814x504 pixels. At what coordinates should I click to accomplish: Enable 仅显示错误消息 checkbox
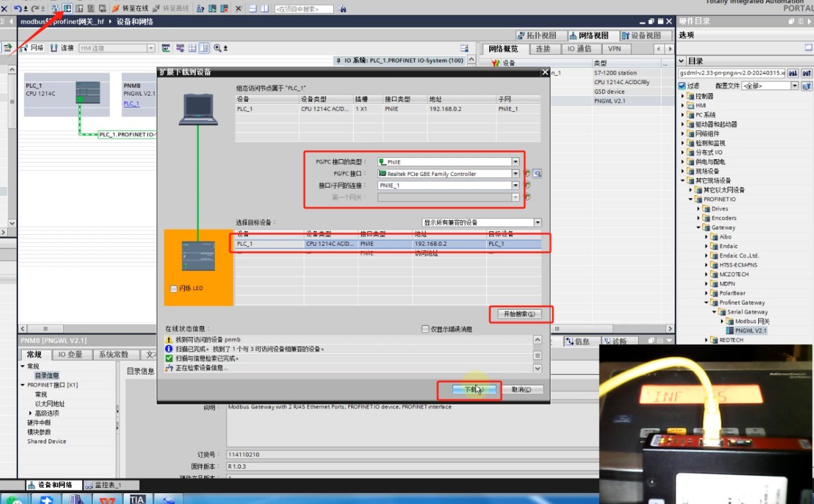(x=425, y=329)
